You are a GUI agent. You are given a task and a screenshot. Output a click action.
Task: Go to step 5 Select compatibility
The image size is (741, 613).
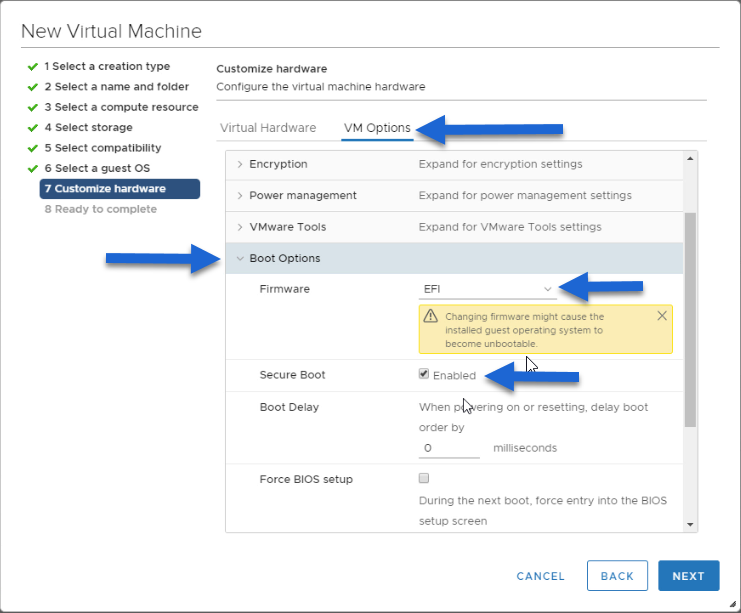[x=103, y=147]
